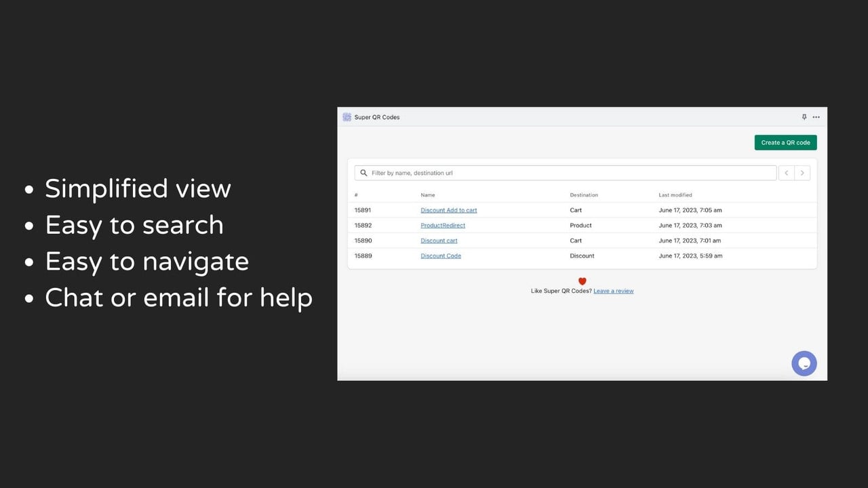Open the ProductRedirect link
Viewport: 868px width, 488px height.
coord(443,225)
